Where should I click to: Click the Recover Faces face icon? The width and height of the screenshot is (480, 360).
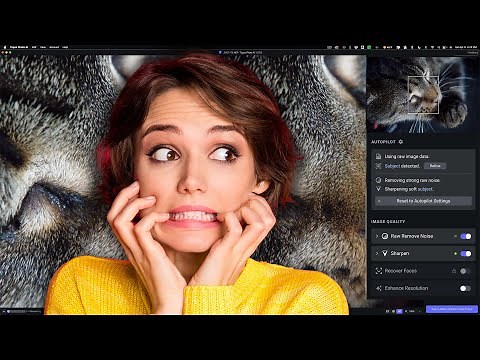[379, 271]
